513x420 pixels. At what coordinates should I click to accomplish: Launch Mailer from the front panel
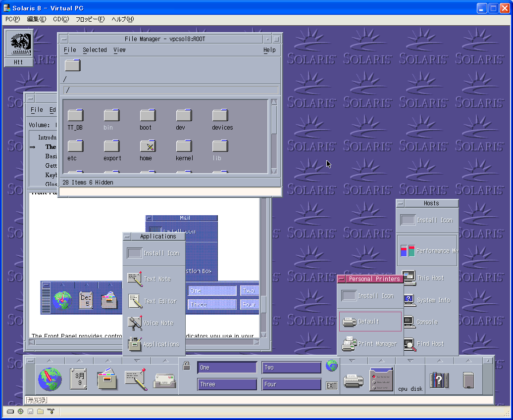pyautogui.click(x=165, y=380)
